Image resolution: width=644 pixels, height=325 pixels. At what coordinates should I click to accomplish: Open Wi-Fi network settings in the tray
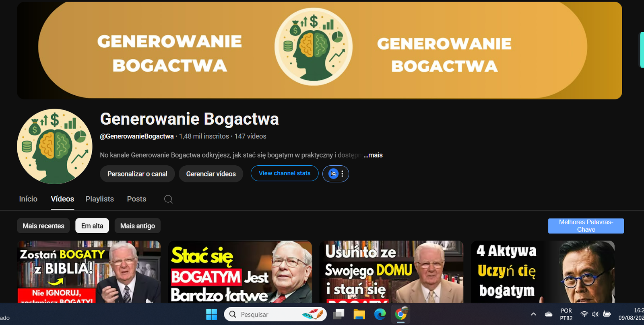point(584,314)
